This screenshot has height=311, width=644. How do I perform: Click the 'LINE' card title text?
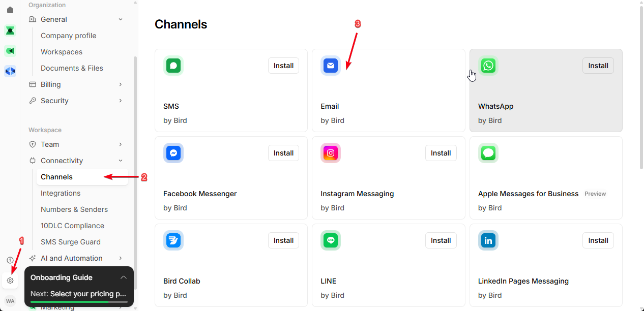328,281
